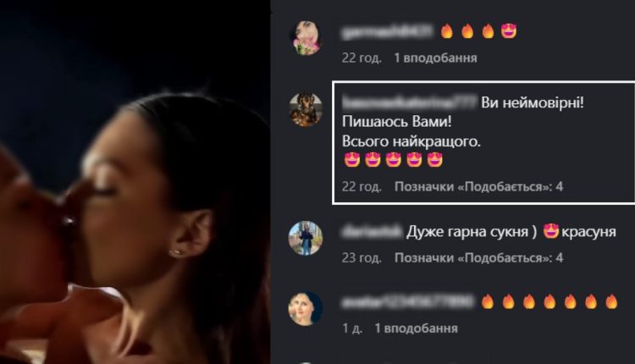Open blurred username before 'Ви неймовірні!'
The image size is (635, 364).
coord(410,102)
